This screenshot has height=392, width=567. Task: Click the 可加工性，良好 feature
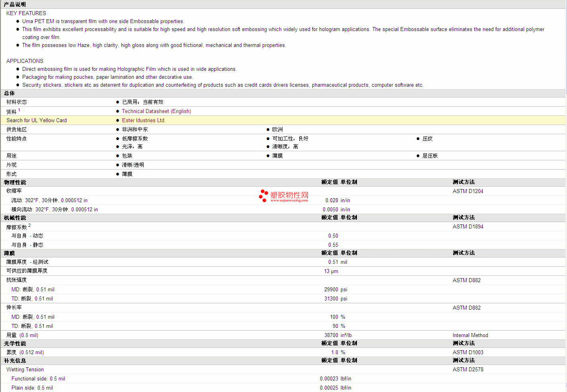(x=290, y=139)
